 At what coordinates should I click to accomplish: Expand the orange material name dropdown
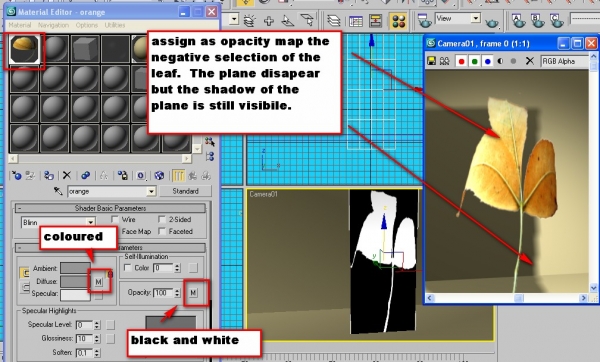coord(152,191)
